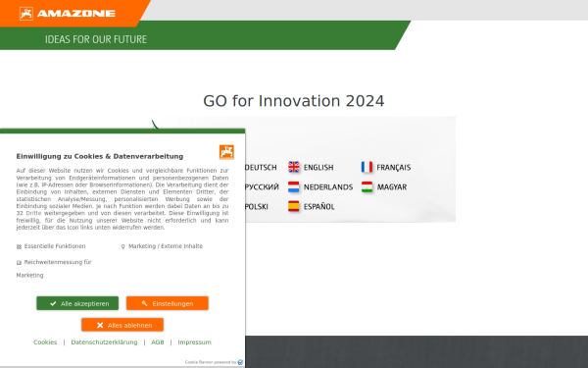
Task: Click the Reichweitenmessung category icon
Action: [x=20, y=262]
